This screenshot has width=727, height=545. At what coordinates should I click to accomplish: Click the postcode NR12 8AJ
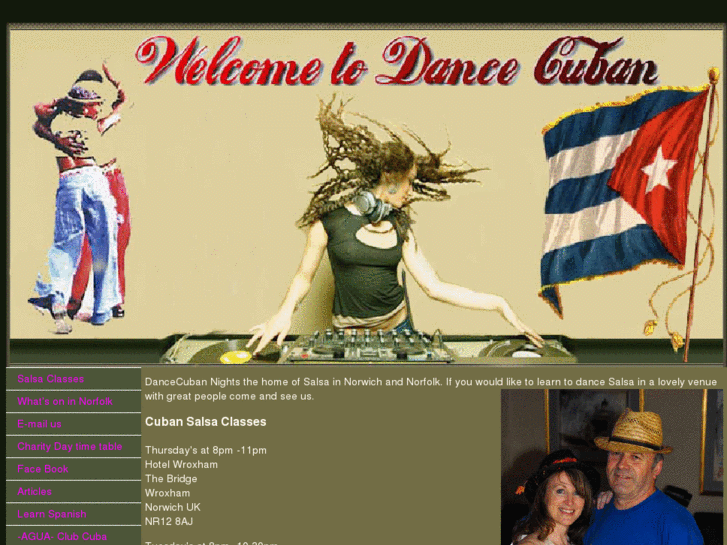168,521
